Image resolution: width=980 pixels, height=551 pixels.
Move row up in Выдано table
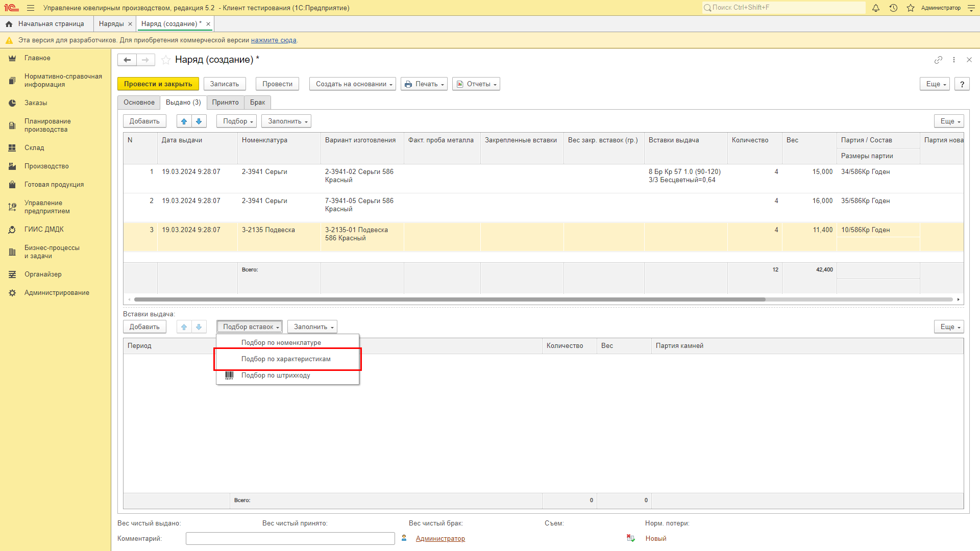(x=184, y=121)
